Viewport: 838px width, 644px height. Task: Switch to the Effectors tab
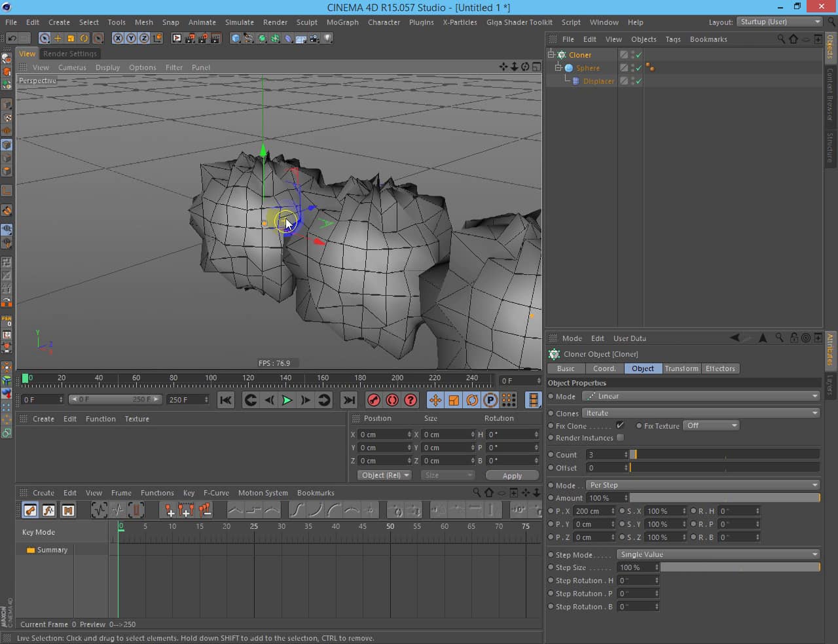tap(720, 368)
